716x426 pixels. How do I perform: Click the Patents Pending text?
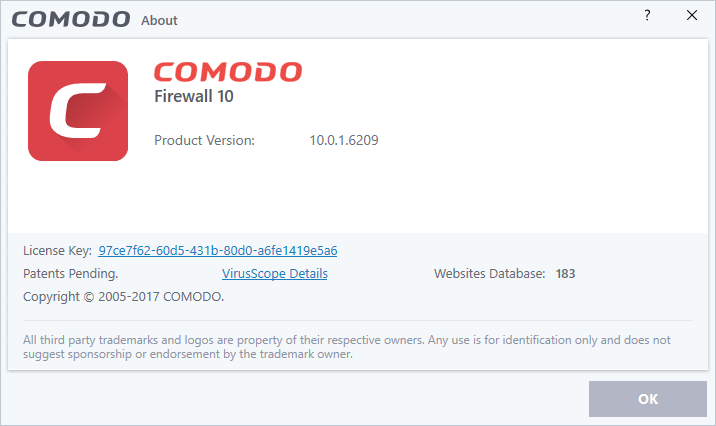[x=70, y=273]
